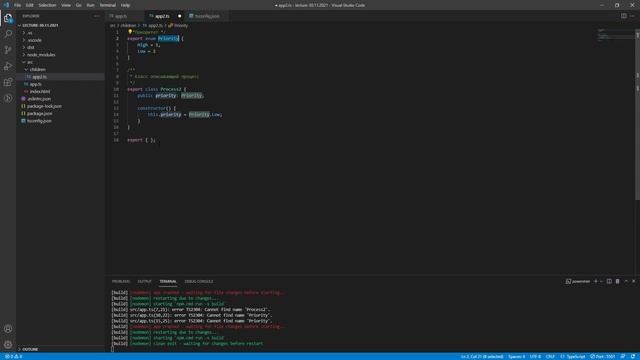Open the Run and Debug view
This screenshot has width=640, height=360.
[x=8, y=66]
